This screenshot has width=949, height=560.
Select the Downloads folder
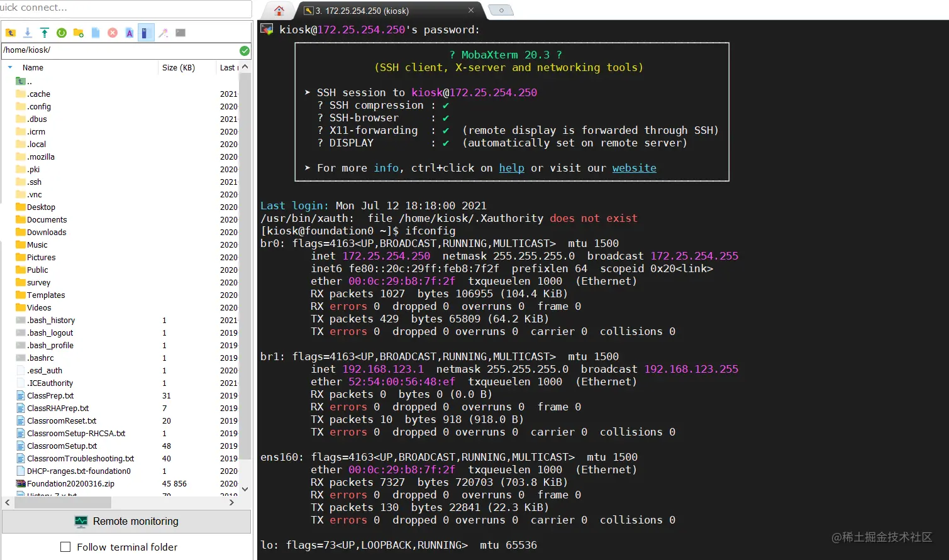[x=41, y=232]
